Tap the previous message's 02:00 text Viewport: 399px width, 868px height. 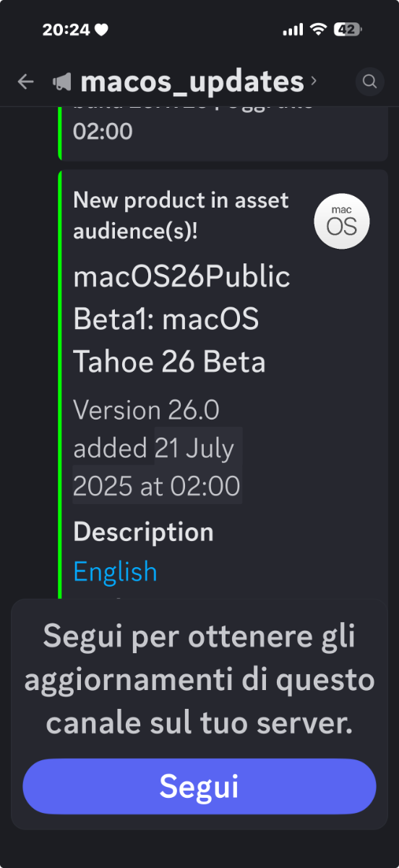pos(103,132)
